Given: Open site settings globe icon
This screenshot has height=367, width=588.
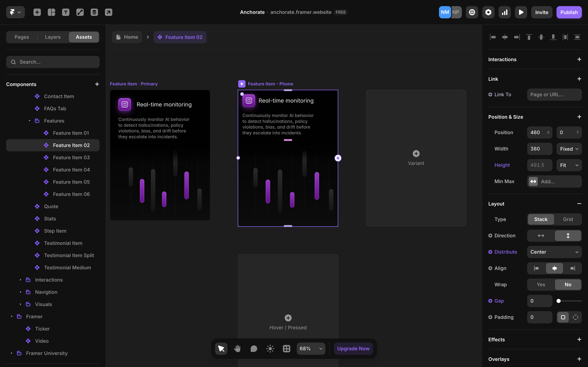Looking at the screenshot, I should point(472,12).
